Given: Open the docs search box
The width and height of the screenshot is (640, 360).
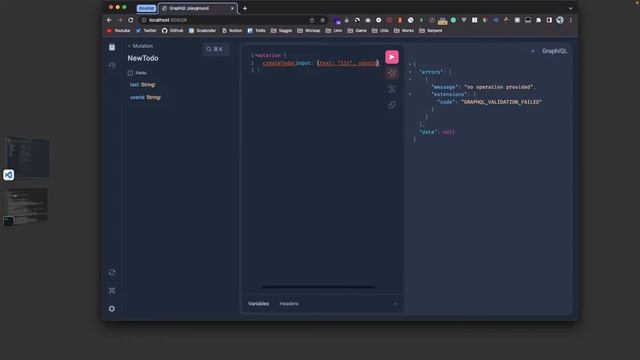Looking at the screenshot, I should tap(216, 49).
